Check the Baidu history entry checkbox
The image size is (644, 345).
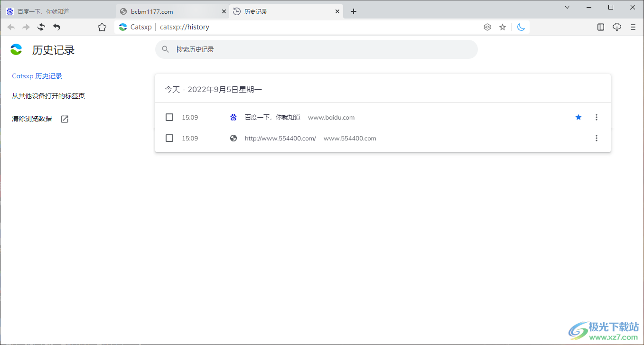pyautogui.click(x=169, y=117)
